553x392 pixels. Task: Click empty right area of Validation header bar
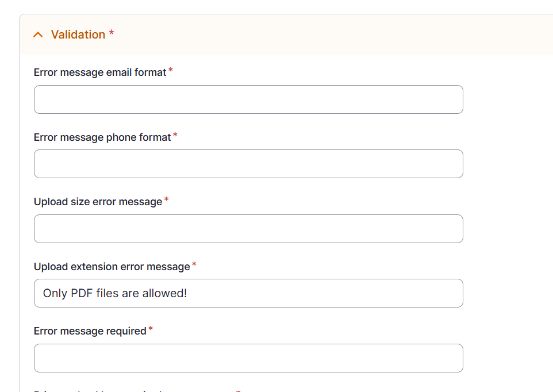coord(345,34)
